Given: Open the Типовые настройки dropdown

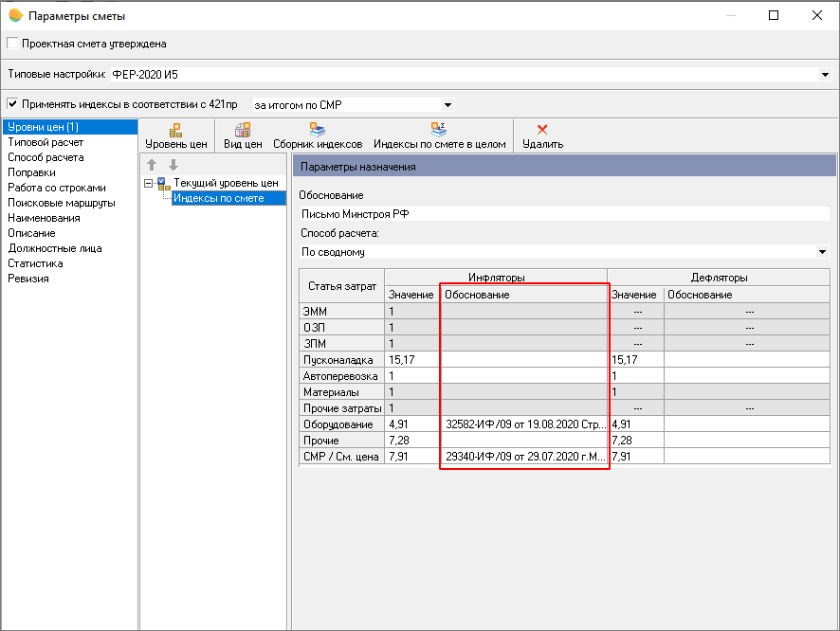Looking at the screenshot, I should point(825,74).
